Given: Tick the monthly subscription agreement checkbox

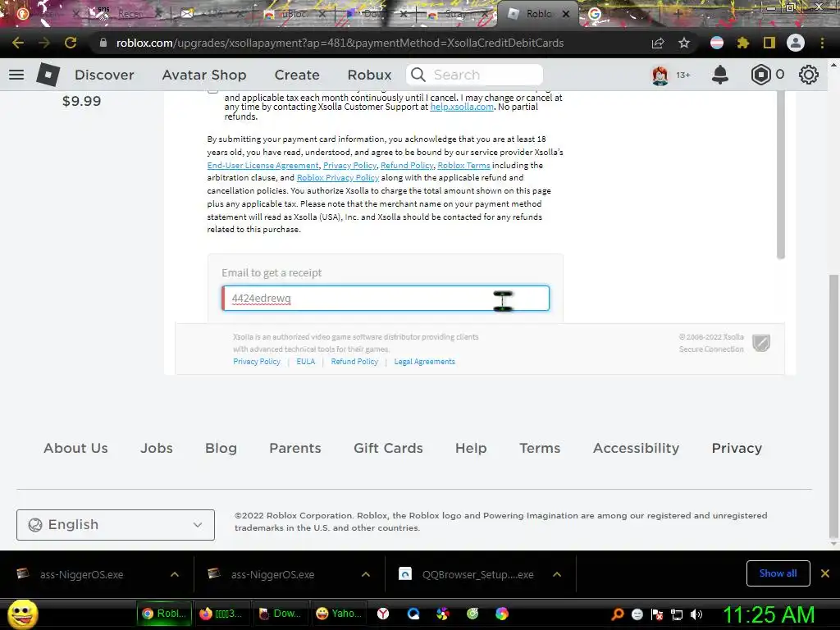Looking at the screenshot, I should 212,89.
